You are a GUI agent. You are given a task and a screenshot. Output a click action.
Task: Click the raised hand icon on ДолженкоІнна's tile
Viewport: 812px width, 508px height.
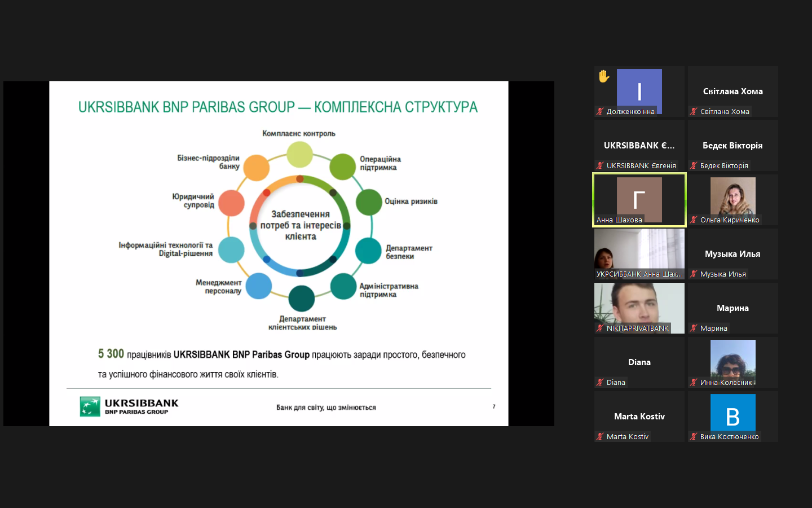tap(604, 76)
